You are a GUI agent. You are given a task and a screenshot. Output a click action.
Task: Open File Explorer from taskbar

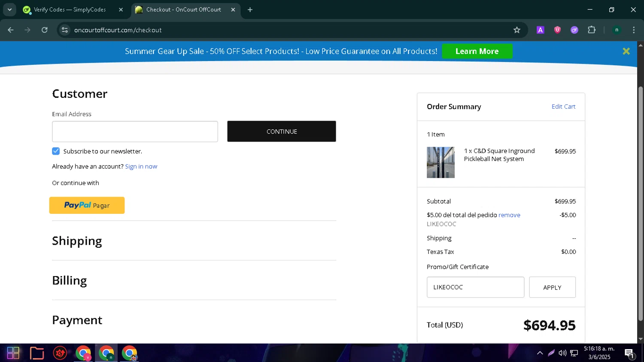pyautogui.click(x=37, y=353)
